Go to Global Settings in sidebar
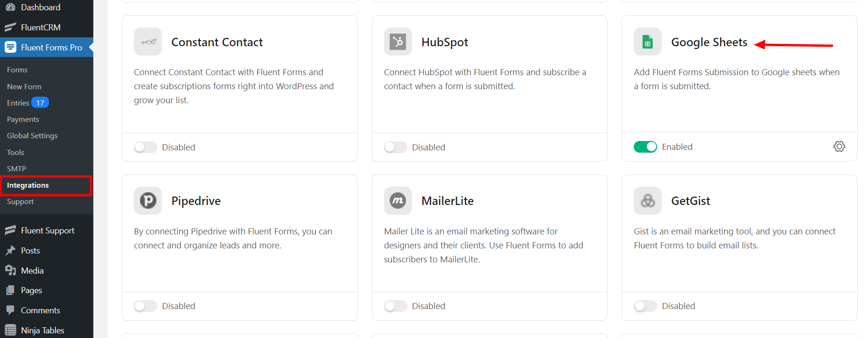The width and height of the screenshot is (868, 338). 32,136
